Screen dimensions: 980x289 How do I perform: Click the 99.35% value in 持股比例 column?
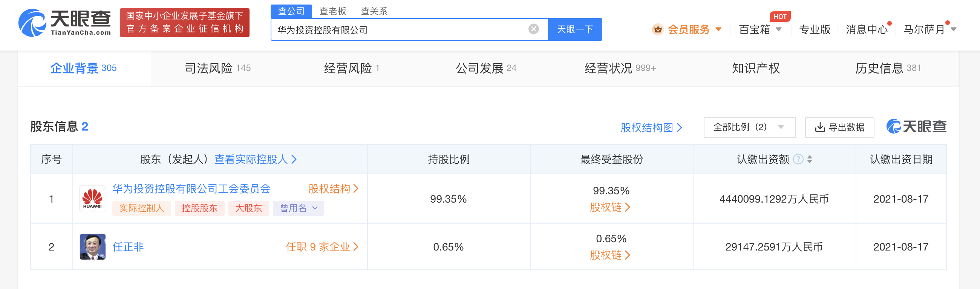click(x=448, y=199)
